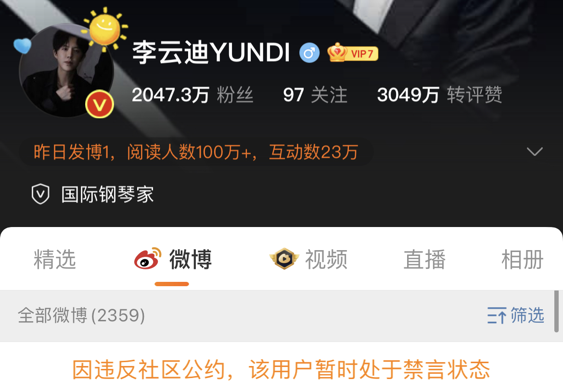
Task: View the 97 关注 following list
Action: 315,95
